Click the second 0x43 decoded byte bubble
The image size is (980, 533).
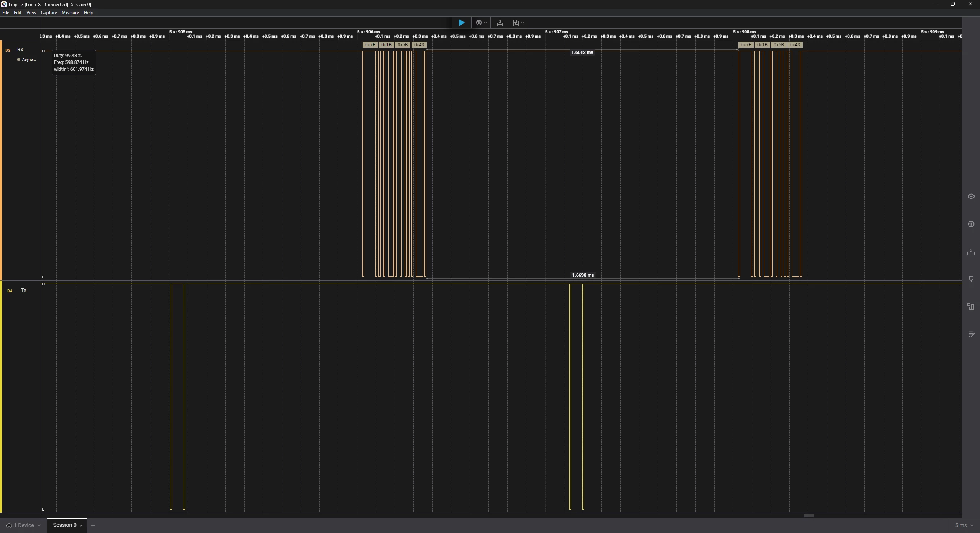pos(795,45)
